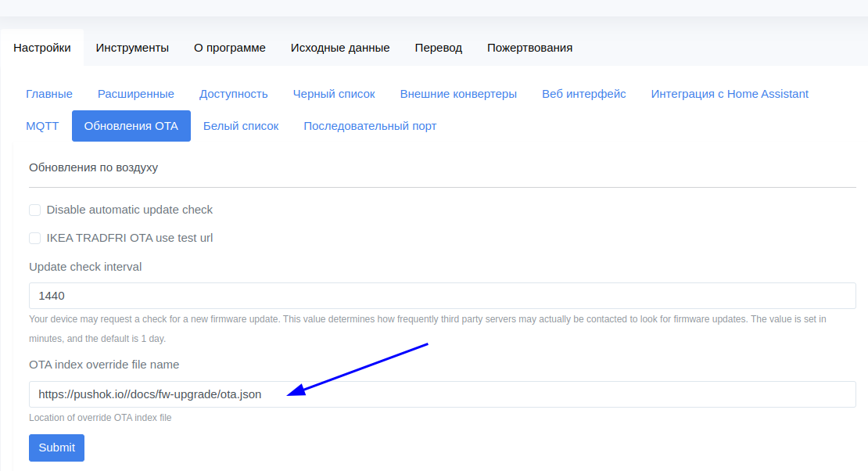The image size is (868, 471).
Task: Go to Доступность settings
Action: (x=234, y=94)
